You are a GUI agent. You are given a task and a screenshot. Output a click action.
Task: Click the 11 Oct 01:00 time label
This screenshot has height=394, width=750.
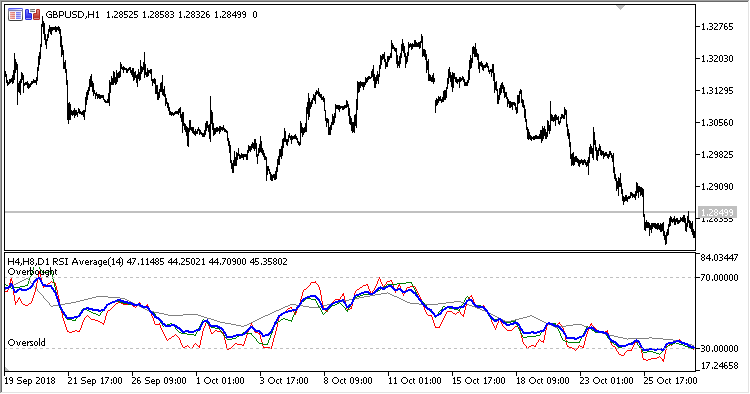tap(414, 381)
